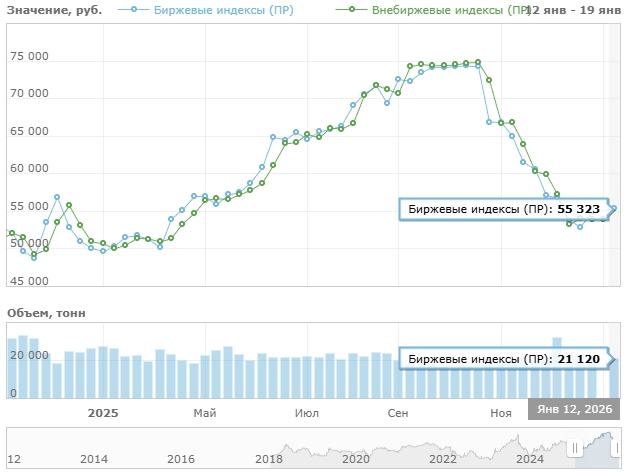629x474 pixels.
Task: Click the Объем, тонн panel title
Action: (x=46, y=313)
